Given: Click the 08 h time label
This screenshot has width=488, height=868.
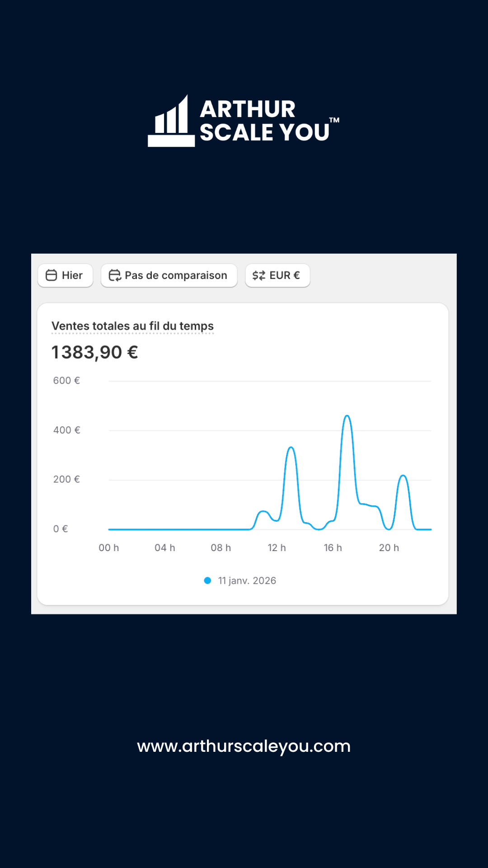Looking at the screenshot, I should 221,548.
